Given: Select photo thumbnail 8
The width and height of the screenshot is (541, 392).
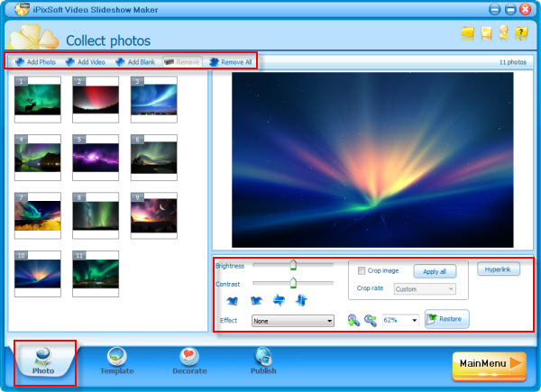Looking at the screenshot, I should click(x=96, y=215).
